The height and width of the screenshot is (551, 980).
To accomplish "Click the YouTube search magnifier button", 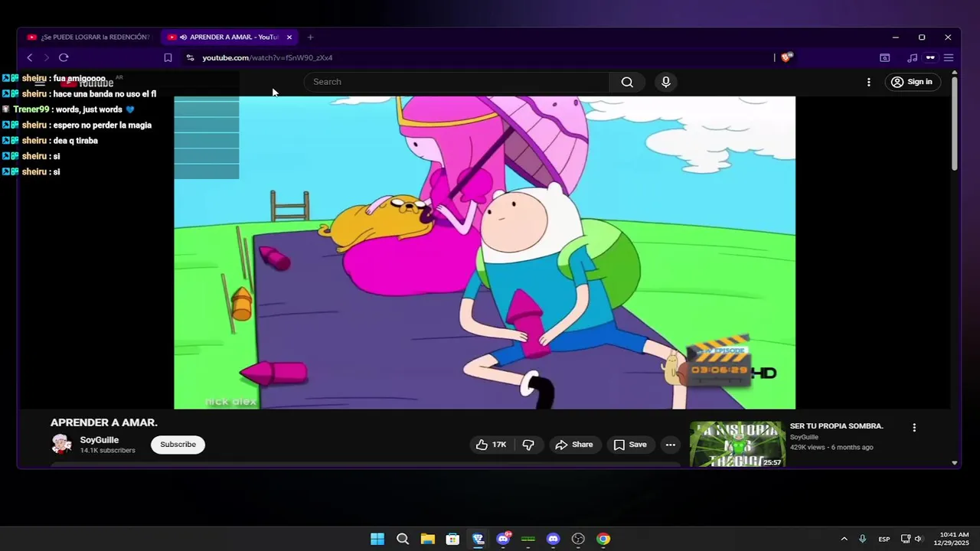I will (x=627, y=82).
